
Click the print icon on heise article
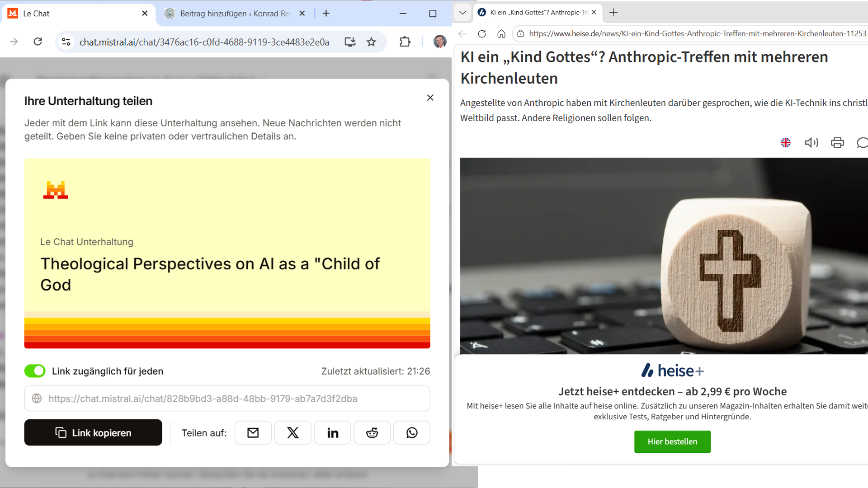pyautogui.click(x=837, y=143)
